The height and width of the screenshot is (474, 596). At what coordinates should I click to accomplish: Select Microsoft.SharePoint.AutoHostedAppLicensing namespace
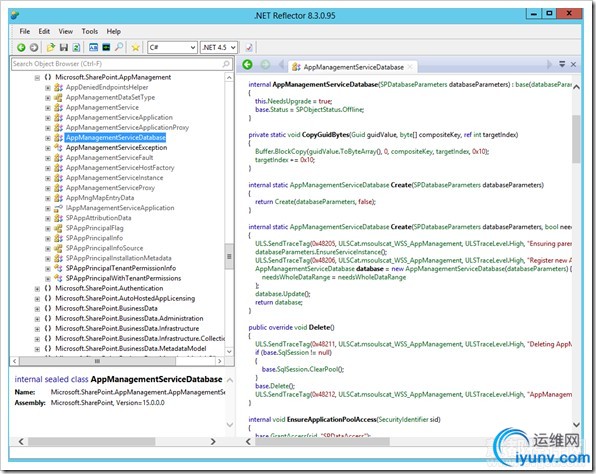click(125, 298)
